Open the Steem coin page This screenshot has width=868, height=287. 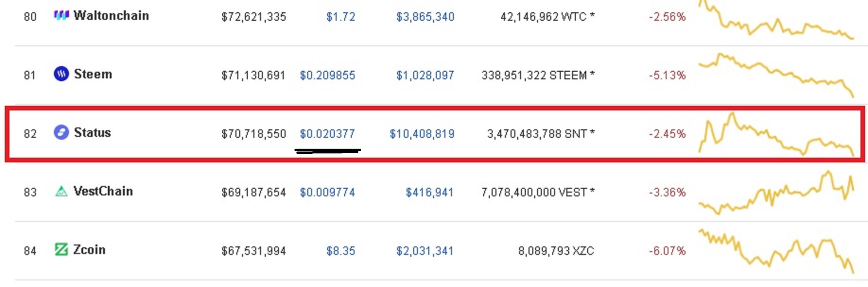pos(93,74)
